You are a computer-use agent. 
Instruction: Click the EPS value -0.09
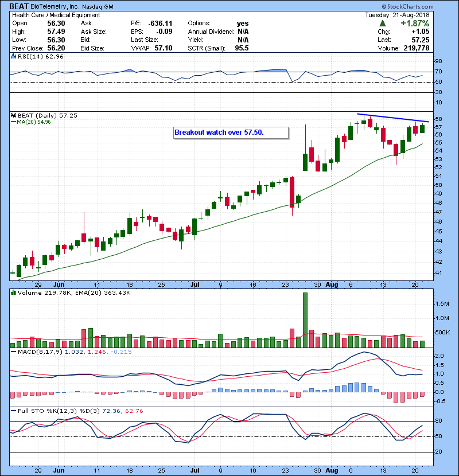tap(164, 32)
